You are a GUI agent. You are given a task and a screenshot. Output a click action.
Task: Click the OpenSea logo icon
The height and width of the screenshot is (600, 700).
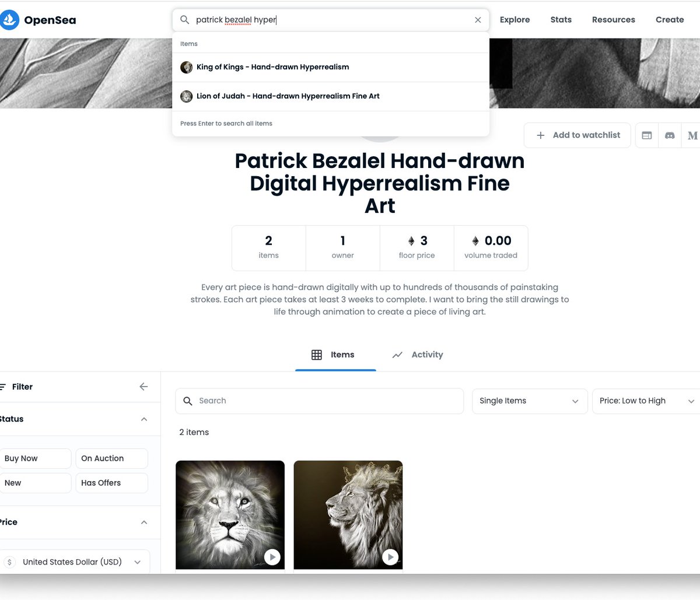pos(9,20)
